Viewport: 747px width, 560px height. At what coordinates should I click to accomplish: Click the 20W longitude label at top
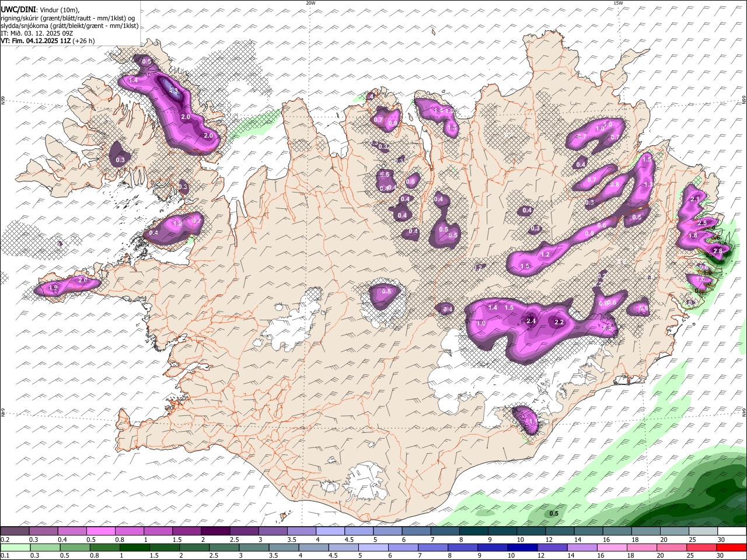point(310,3)
